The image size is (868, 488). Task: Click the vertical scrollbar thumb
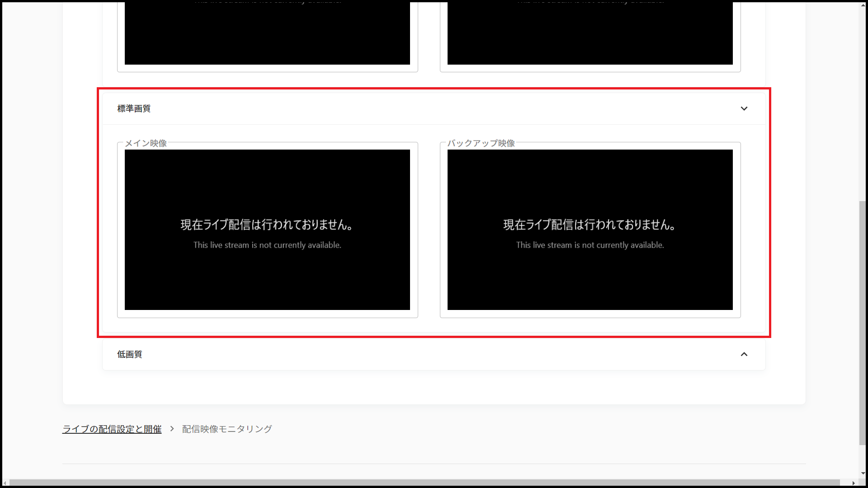pyautogui.click(x=863, y=323)
